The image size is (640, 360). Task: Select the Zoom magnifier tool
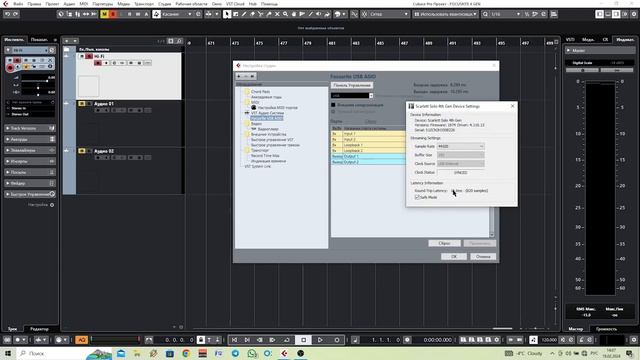285,14
